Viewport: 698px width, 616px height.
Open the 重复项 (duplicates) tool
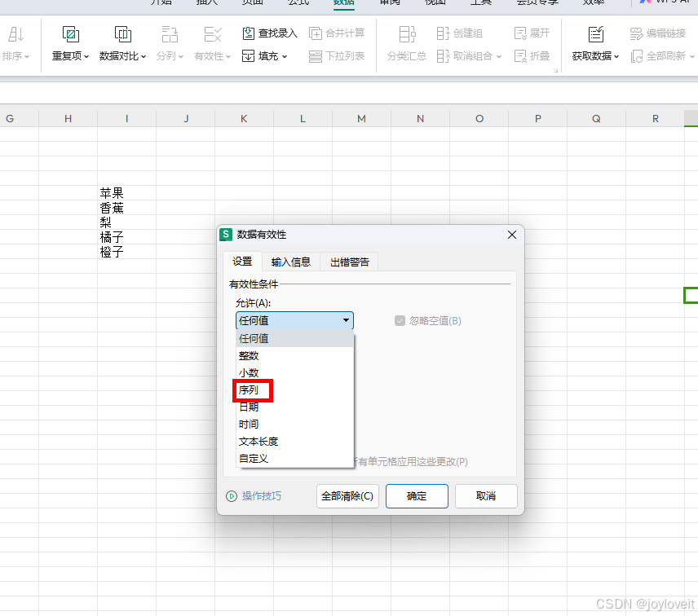click(x=70, y=43)
